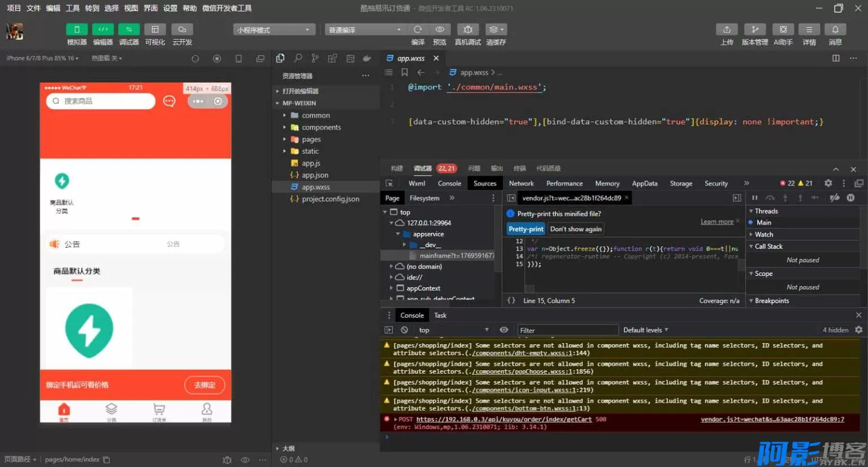
Task: Open the Tools menu in menu bar
Action: pos(72,8)
